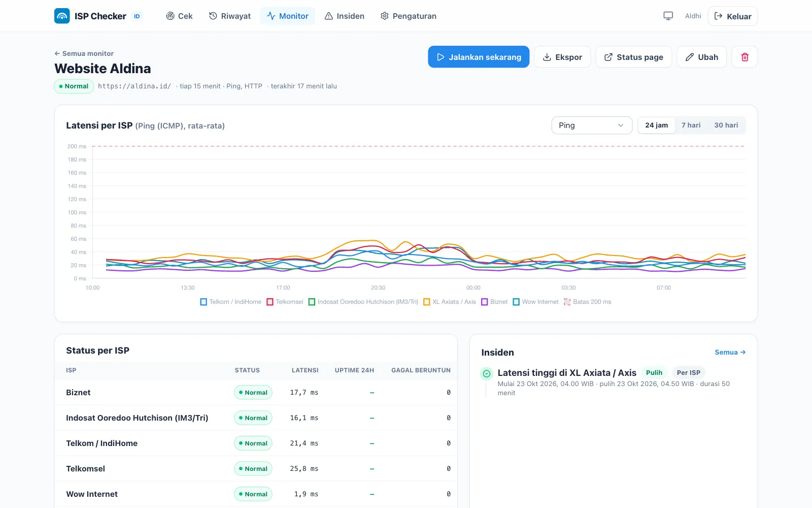
Task: Click the ISP Checker wifi logo icon
Action: tap(62, 16)
